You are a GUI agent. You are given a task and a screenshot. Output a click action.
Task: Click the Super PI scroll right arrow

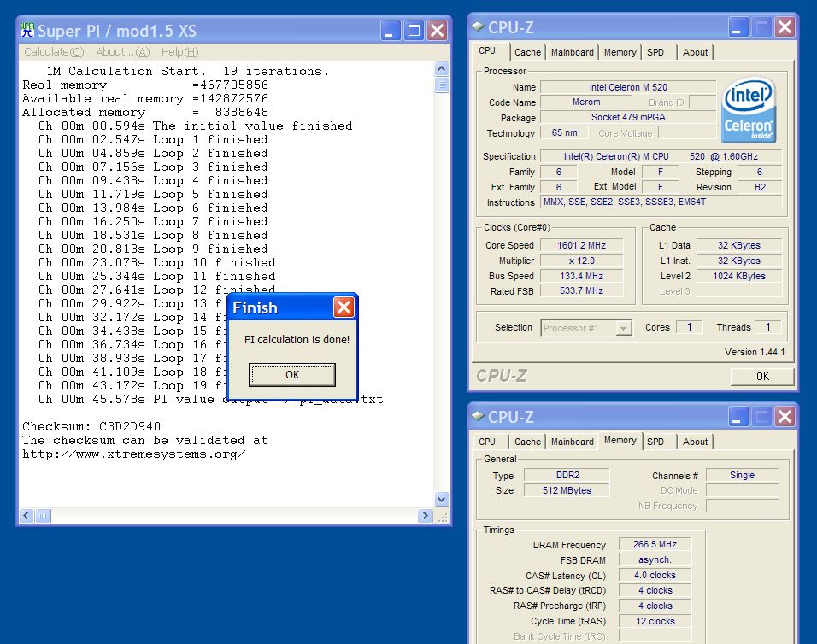426,515
